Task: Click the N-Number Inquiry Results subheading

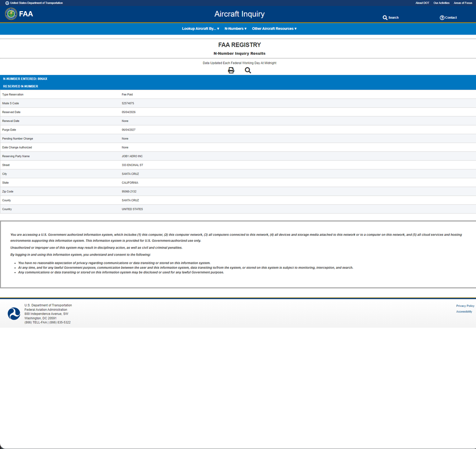Action: pos(240,54)
